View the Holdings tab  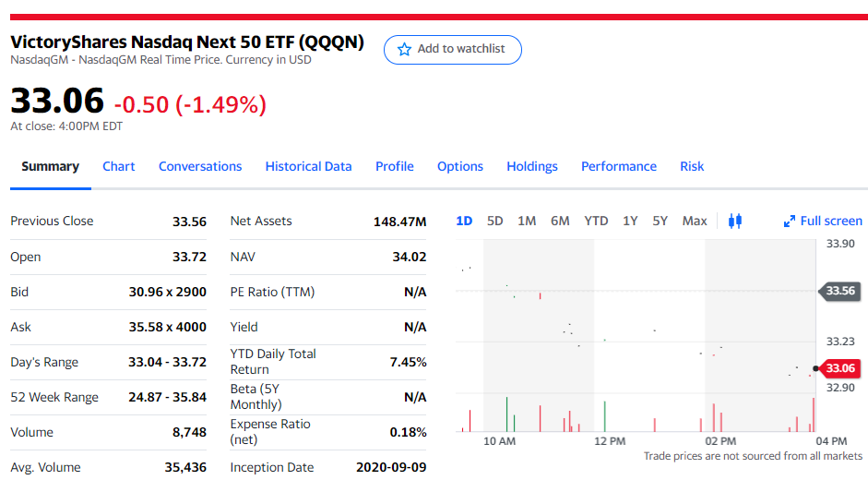532,166
